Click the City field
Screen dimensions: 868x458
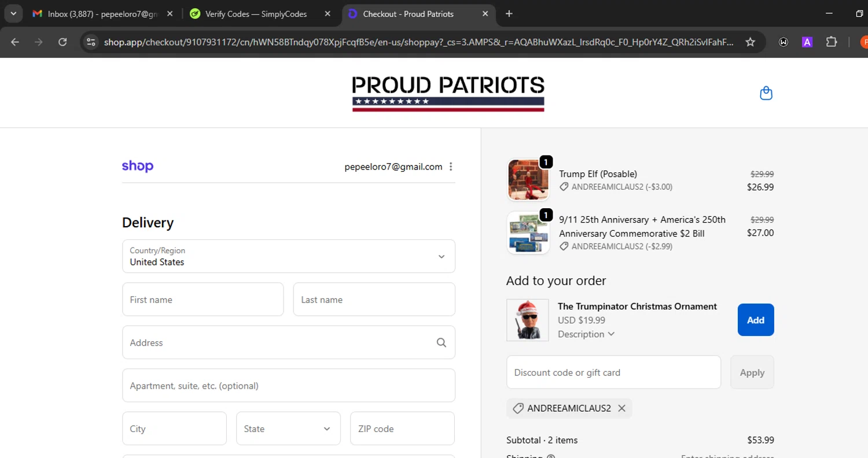point(174,429)
